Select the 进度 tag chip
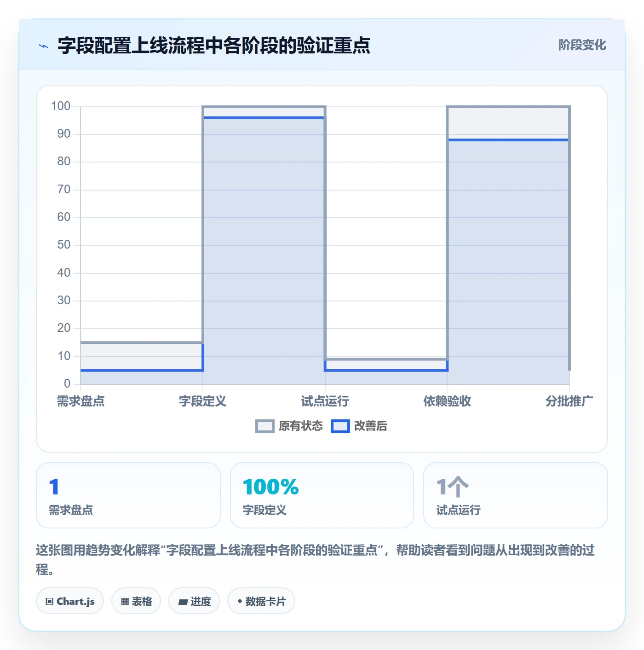Screen dimensions: 644x650 pyautogui.click(x=194, y=601)
